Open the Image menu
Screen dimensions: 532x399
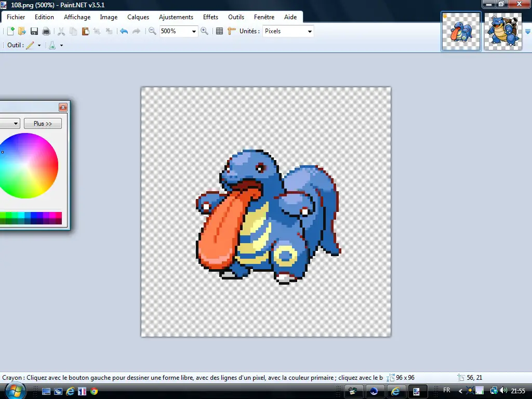tap(109, 17)
